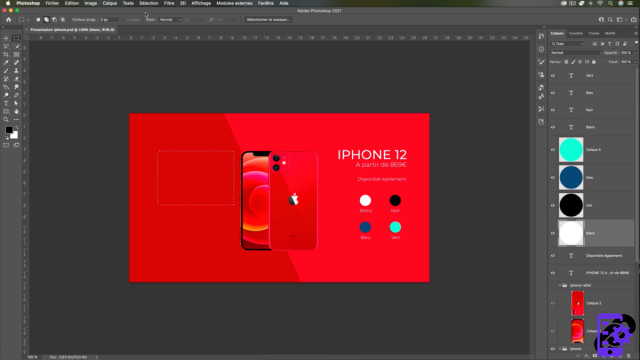Choose Subtract from selection mode icon

coord(54,20)
